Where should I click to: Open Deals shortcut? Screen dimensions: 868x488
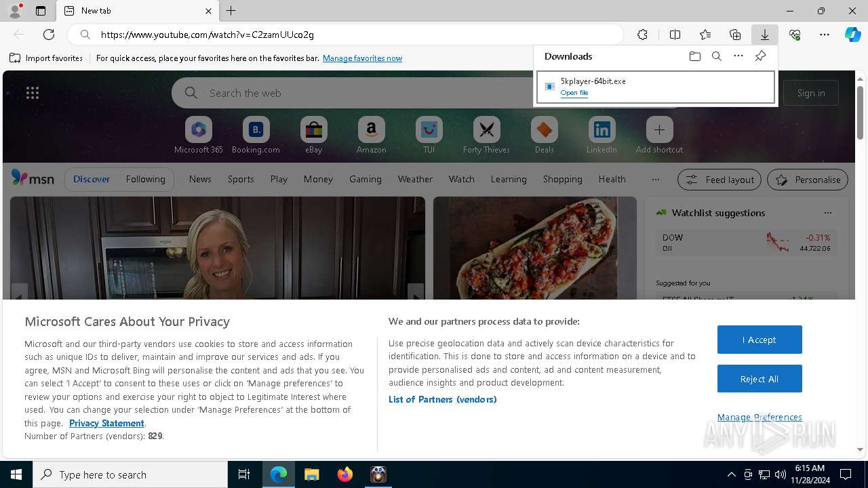544,136
